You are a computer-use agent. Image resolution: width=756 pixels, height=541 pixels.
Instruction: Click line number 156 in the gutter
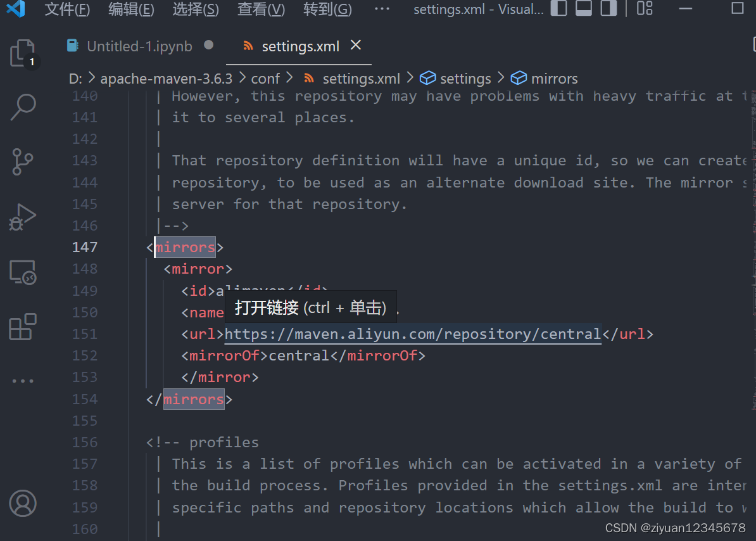[85, 443]
